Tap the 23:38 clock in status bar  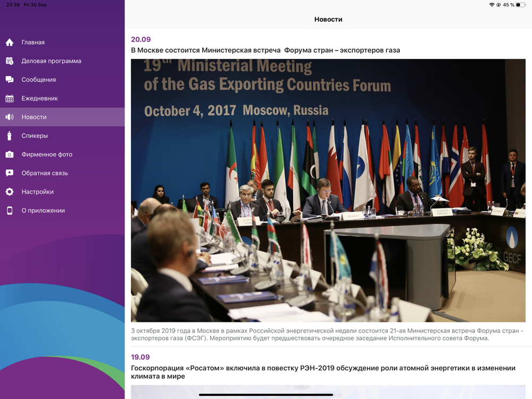click(x=13, y=5)
